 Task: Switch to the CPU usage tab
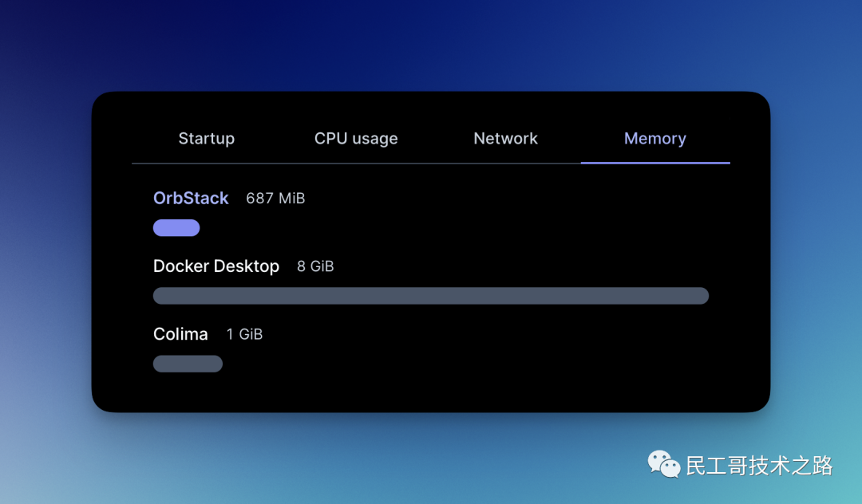356,138
